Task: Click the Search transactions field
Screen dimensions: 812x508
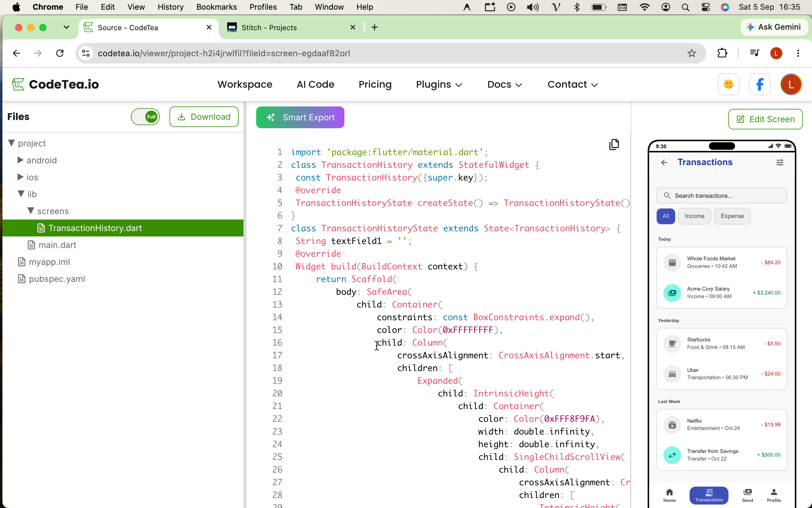Action: (721, 196)
